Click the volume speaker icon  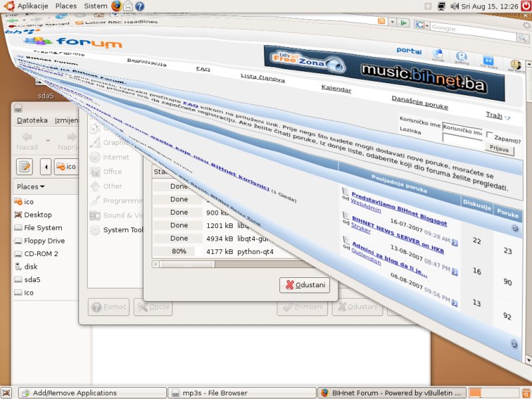pyautogui.click(x=455, y=6)
